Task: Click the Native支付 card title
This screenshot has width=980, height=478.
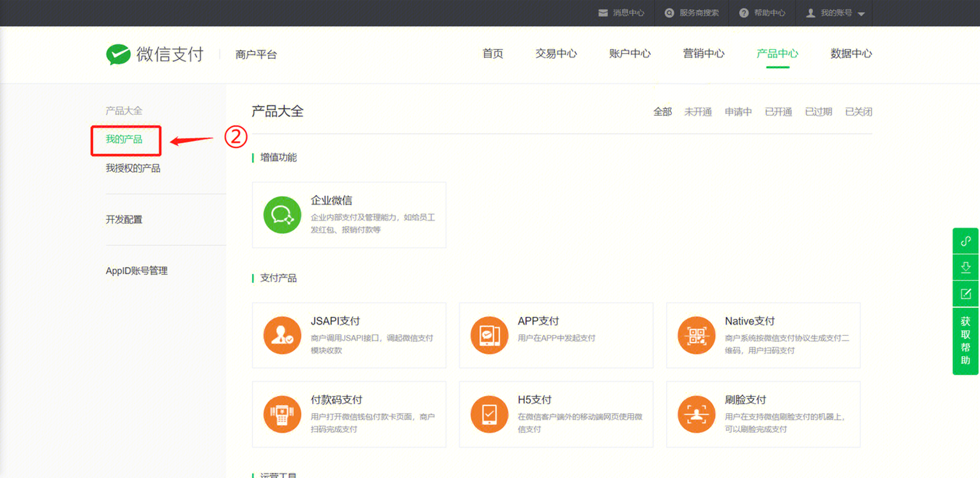Action: (750, 321)
